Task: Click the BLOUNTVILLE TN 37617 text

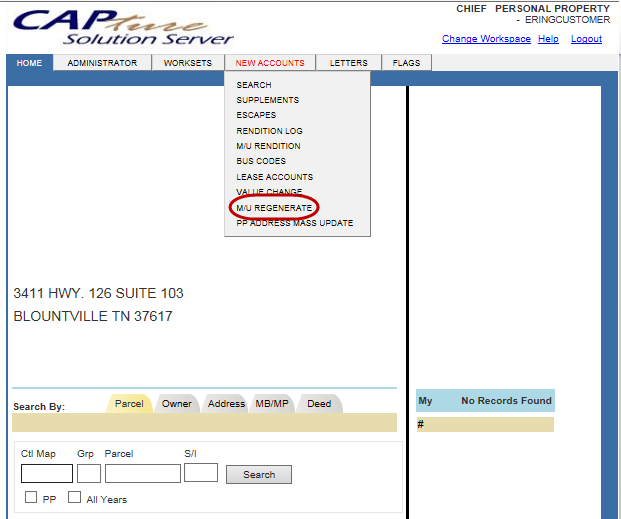Action: point(93,317)
